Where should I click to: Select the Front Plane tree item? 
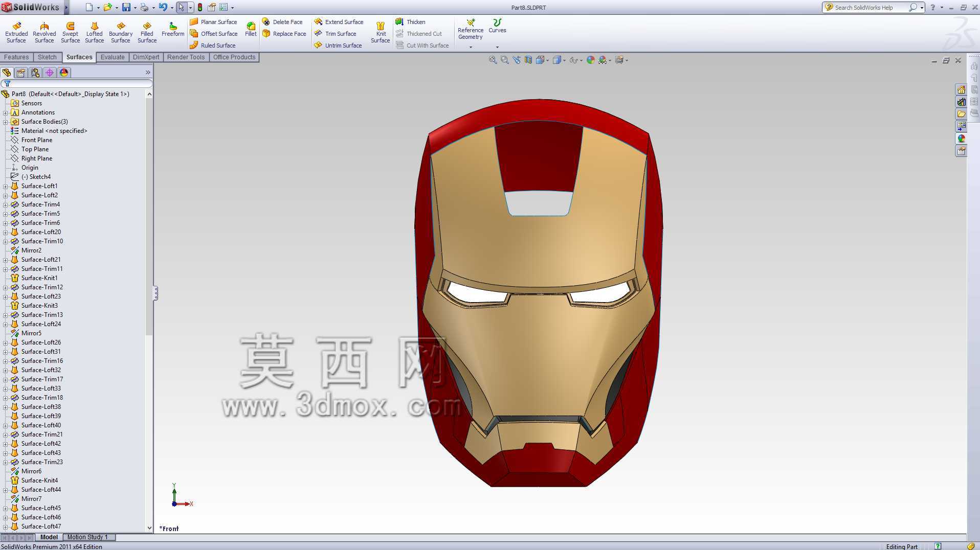coord(37,140)
